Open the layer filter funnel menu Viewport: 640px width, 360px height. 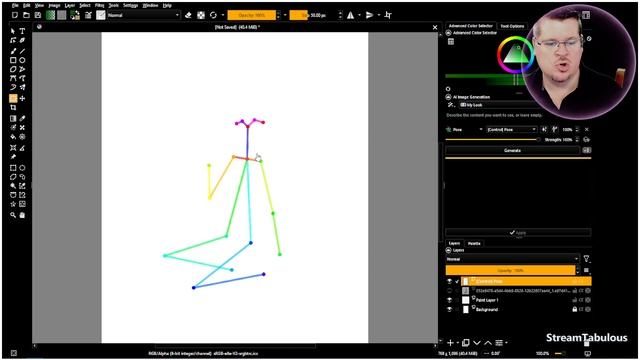(587, 259)
